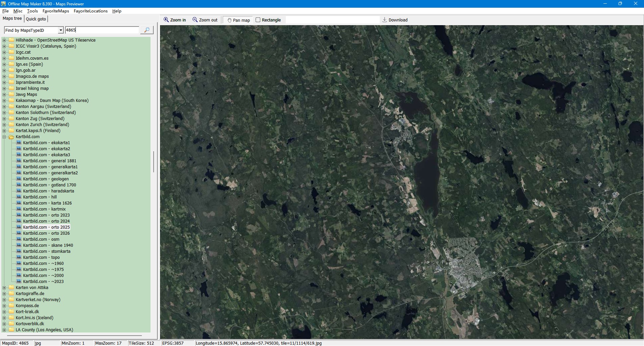Open the Help menu
This screenshot has width=644, height=346.
pyautogui.click(x=117, y=11)
